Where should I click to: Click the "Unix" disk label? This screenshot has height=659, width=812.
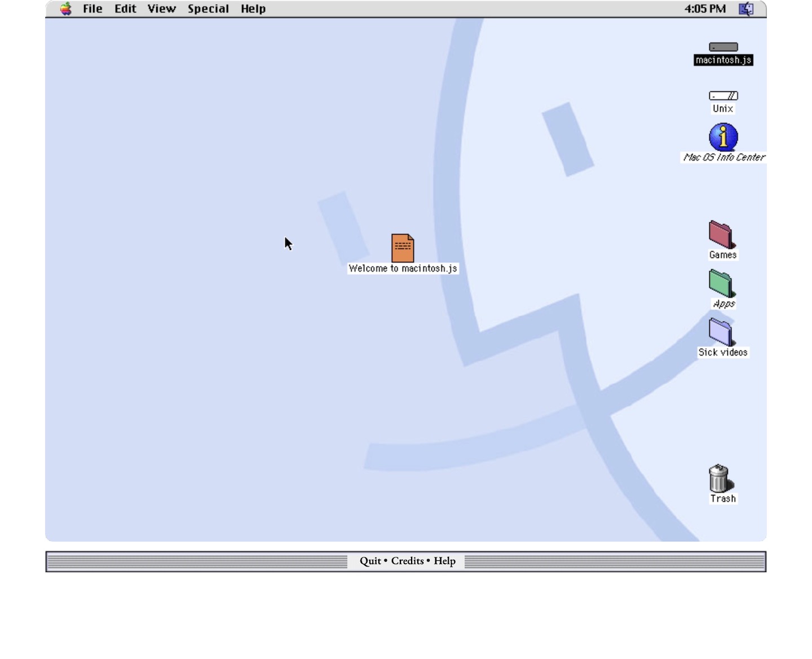point(723,108)
